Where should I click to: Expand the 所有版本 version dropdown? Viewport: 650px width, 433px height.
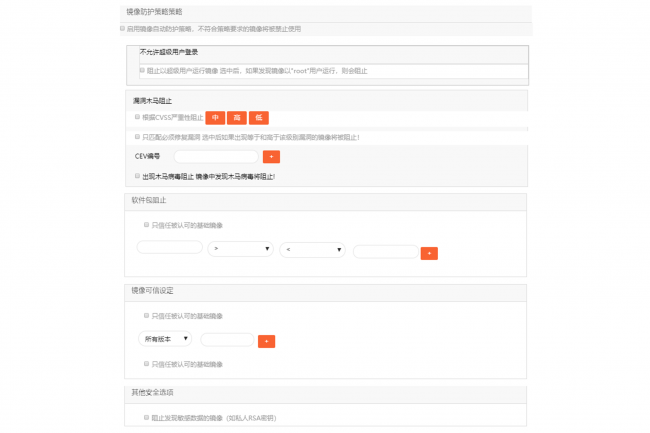(166, 339)
